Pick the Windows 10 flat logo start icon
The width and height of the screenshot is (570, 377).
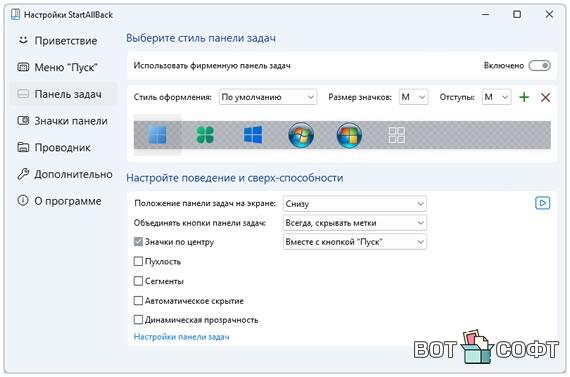pos(253,135)
